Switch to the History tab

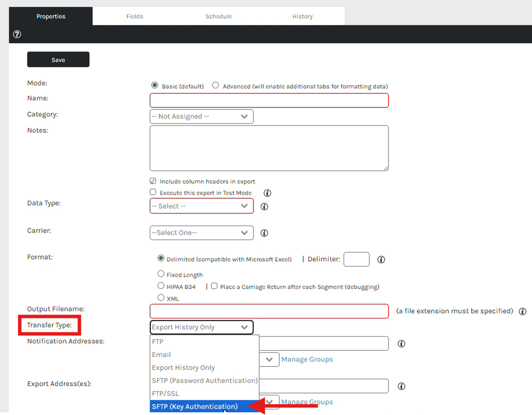(x=302, y=16)
